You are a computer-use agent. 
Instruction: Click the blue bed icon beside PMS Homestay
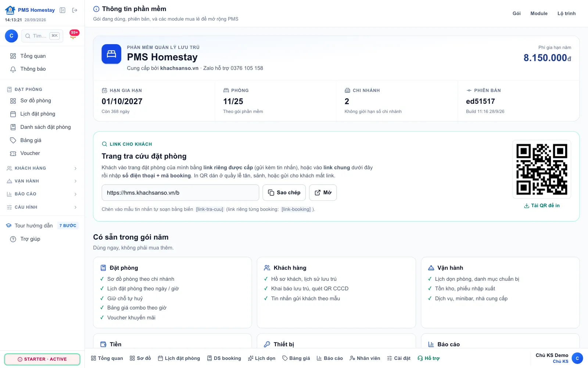[111, 54]
